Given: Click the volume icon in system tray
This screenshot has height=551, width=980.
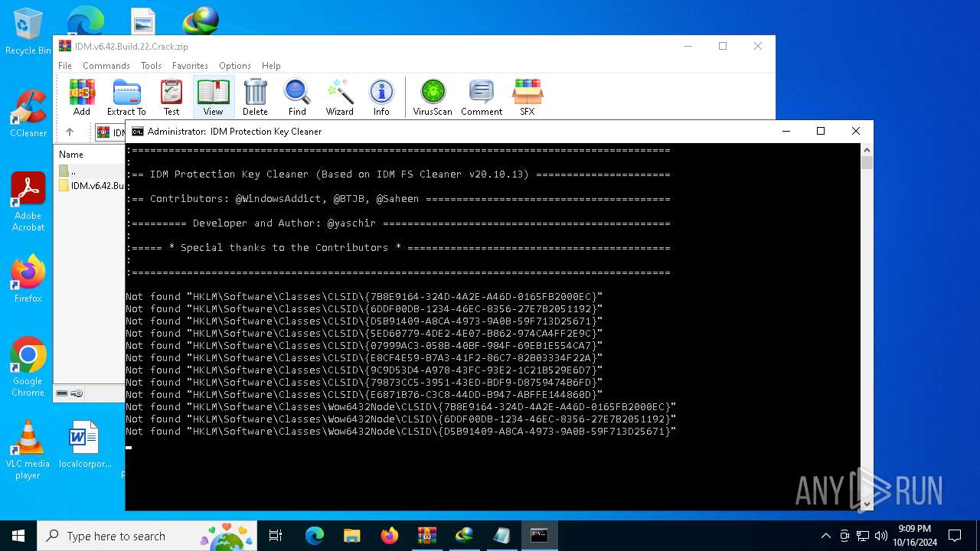Looking at the screenshot, I should 881,536.
